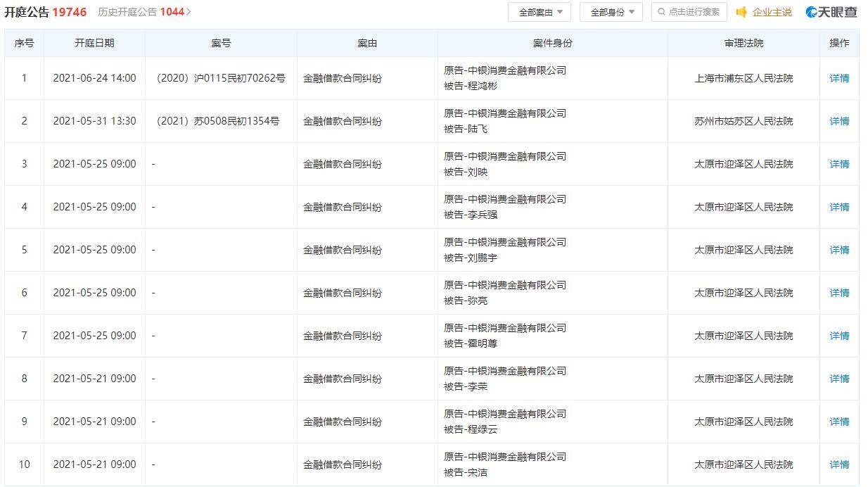Click 苏州市姑苏区人民法院 court name

(743, 121)
